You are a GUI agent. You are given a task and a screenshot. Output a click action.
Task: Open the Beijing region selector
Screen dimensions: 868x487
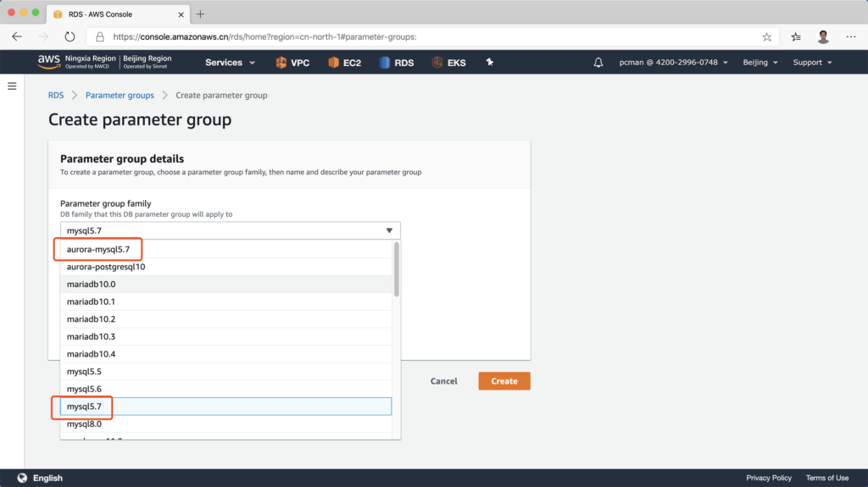pyautogui.click(x=759, y=63)
